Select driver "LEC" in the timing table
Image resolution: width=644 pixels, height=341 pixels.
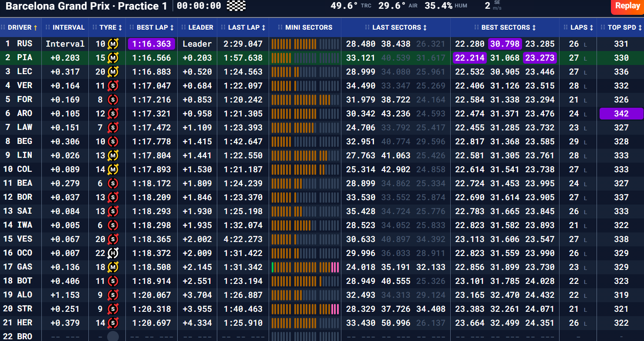coord(25,72)
